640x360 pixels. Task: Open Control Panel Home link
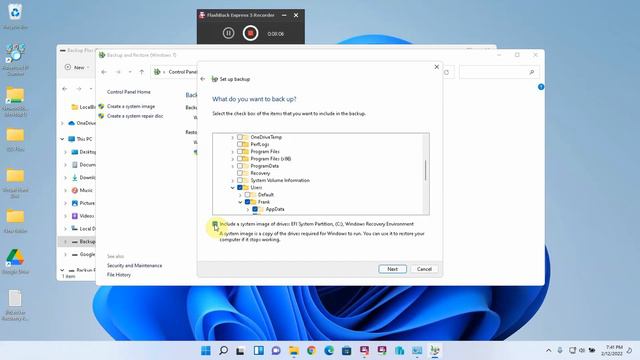(x=129, y=92)
